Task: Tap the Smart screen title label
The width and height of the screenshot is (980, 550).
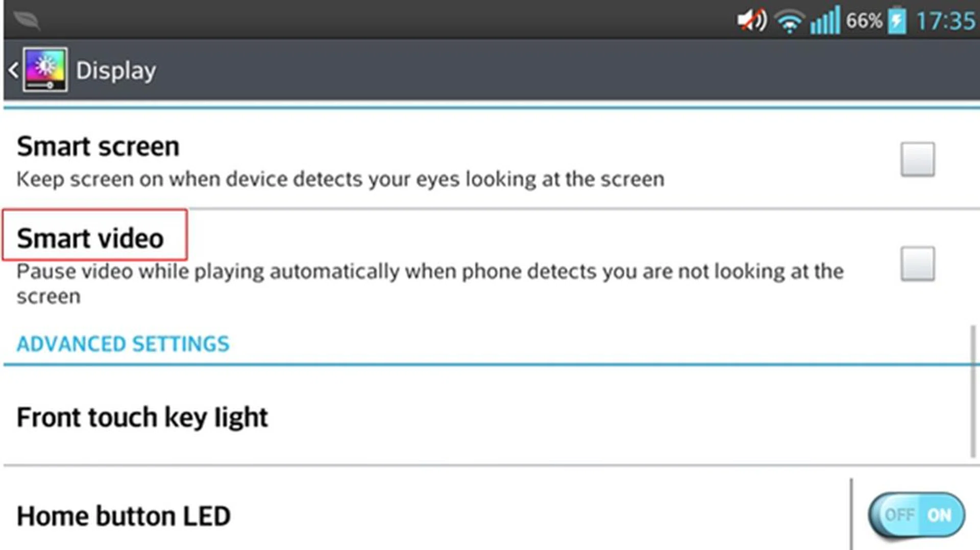Action: click(98, 147)
